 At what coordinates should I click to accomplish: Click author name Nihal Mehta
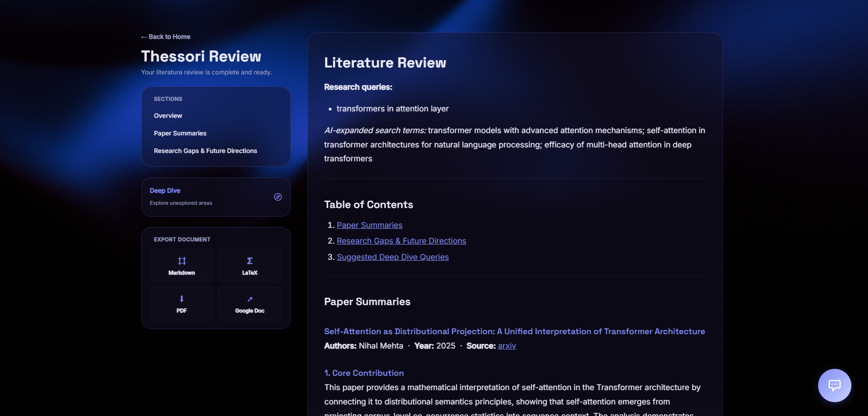[x=381, y=346]
